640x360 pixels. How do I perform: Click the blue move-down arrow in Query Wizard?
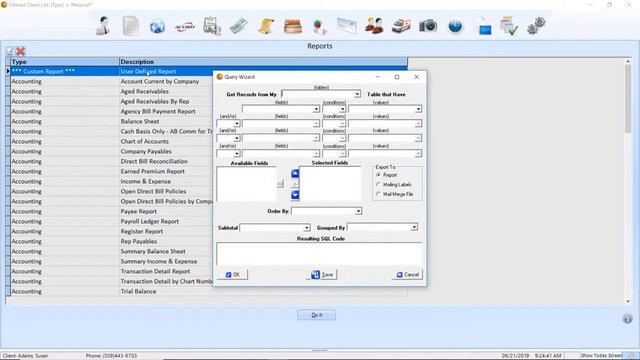295,195
